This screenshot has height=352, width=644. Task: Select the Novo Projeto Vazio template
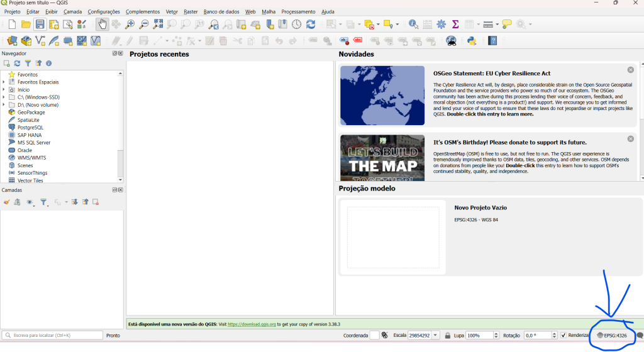coord(489,237)
